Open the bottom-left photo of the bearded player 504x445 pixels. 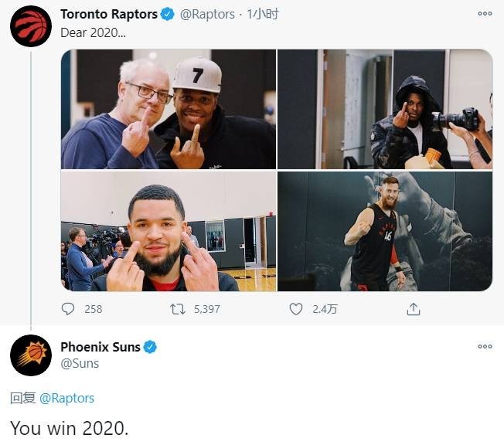coord(169,231)
